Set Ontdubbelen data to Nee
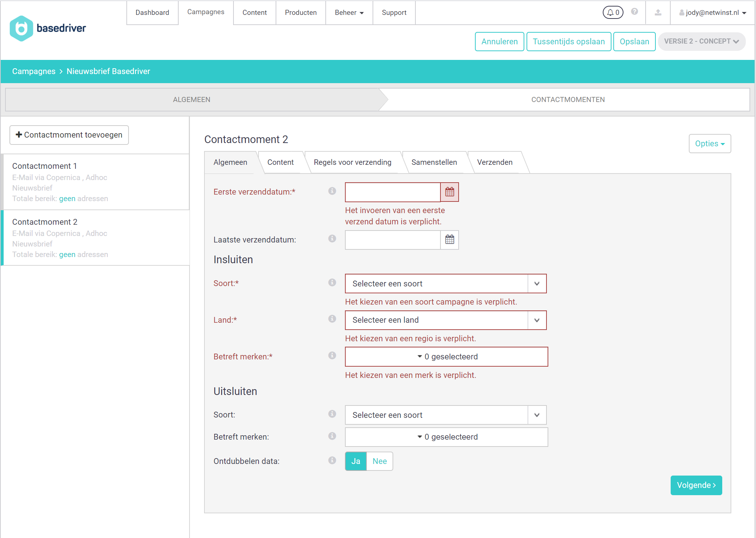This screenshot has height=538, width=756. pos(380,461)
